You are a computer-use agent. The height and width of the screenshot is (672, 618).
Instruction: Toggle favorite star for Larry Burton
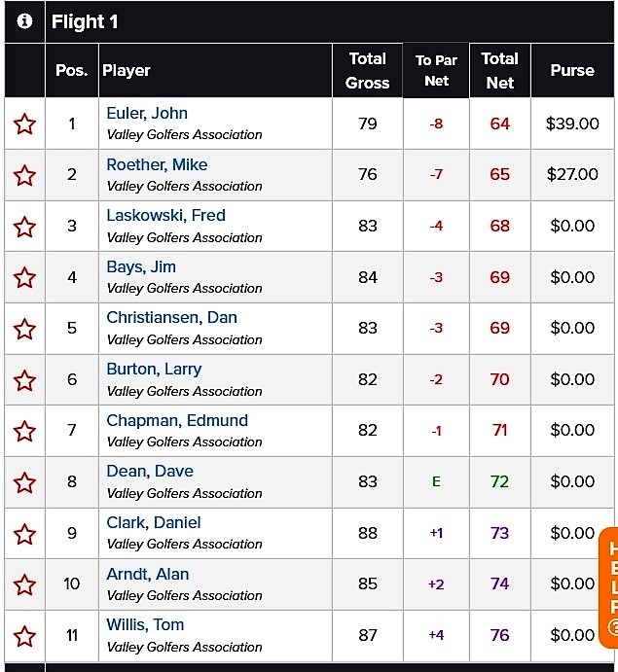tap(24, 380)
